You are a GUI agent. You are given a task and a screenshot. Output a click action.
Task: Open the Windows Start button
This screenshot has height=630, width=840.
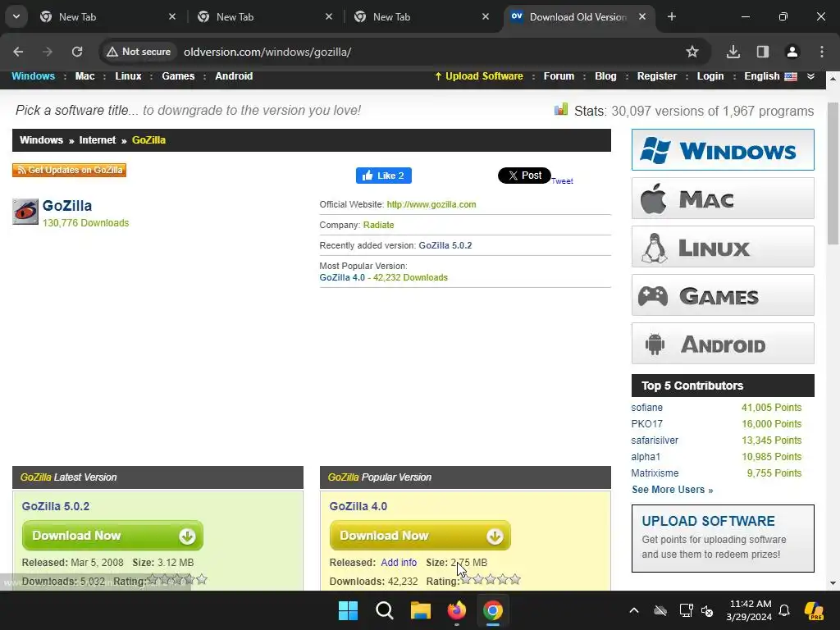click(348, 610)
